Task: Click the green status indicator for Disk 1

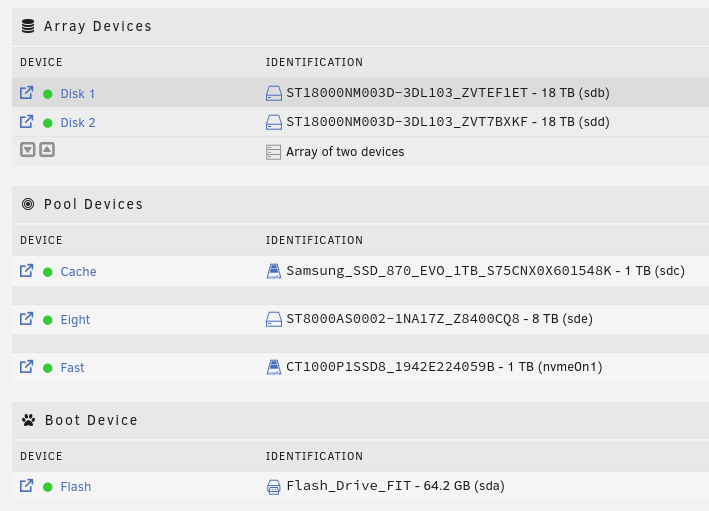Action: pyautogui.click(x=47, y=94)
